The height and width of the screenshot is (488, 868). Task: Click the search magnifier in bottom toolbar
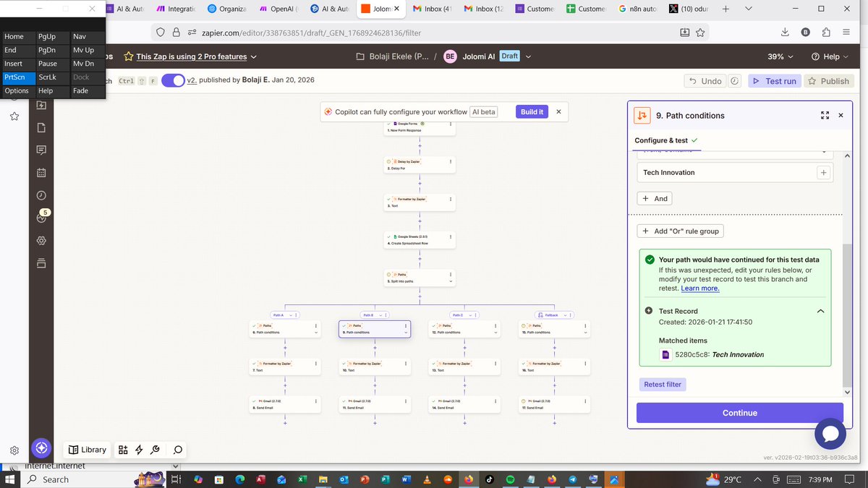[x=178, y=450]
